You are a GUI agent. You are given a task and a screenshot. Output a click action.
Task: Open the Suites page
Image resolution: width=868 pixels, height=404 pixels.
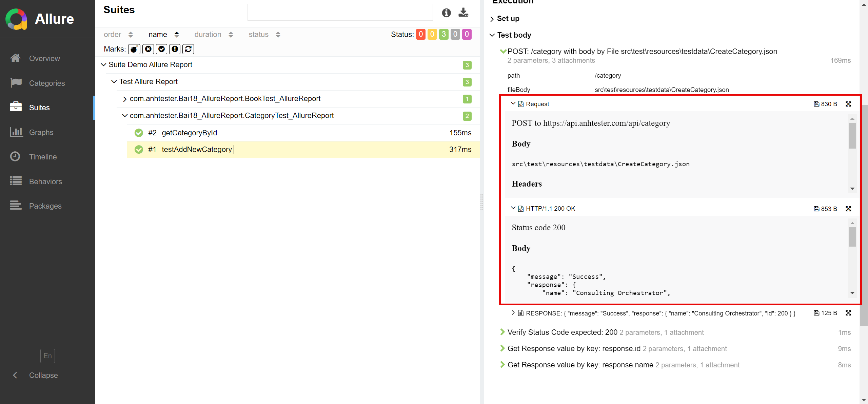click(47, 108)
